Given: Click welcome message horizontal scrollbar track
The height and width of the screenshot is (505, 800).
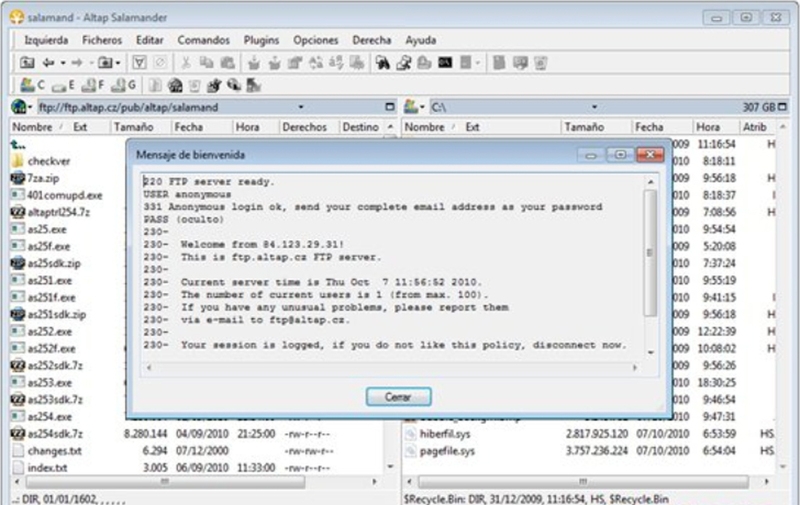Looking at the screenshot, I should point(391,367).
